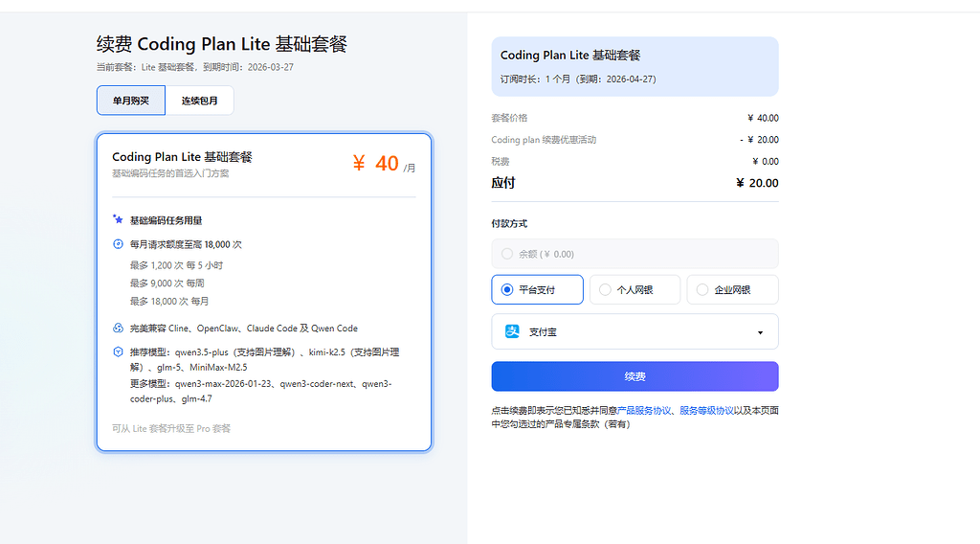The image size is (980, 544).
Task: Click the clock icon beside 每月请求额度
Action: pos(118,244)
